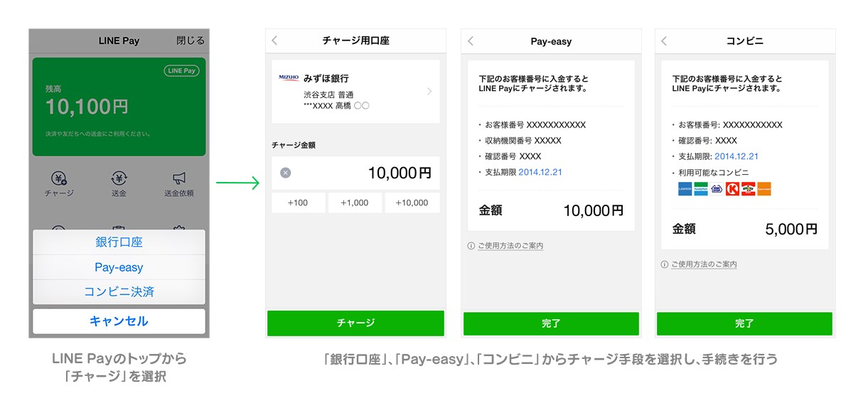
Task: Select Pay-easy from the action sheet
Action: click(119, 267)
